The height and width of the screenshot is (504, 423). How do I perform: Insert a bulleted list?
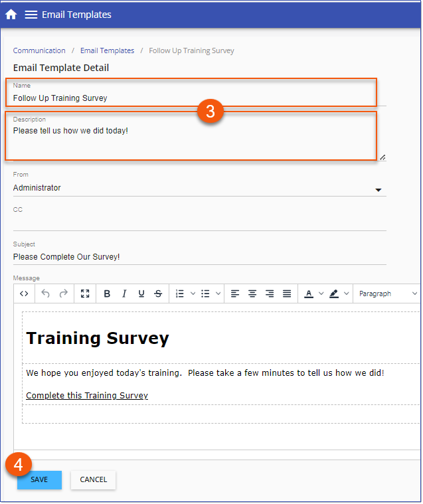(205, 294)
